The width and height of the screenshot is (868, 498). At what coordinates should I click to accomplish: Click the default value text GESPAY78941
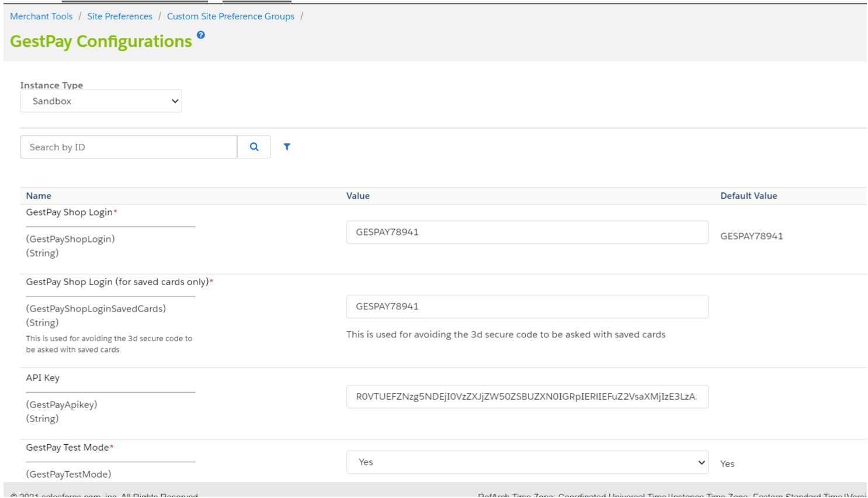[752, 236]
